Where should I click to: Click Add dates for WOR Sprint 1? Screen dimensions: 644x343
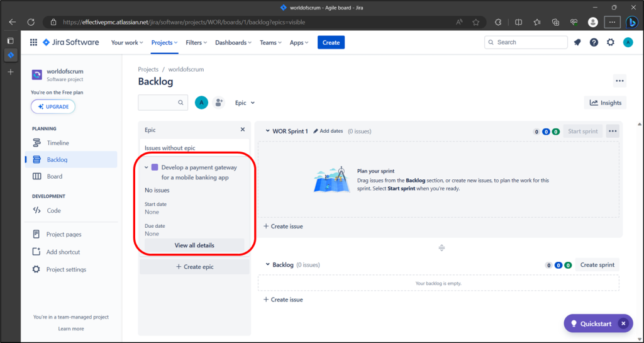point(328,131)
